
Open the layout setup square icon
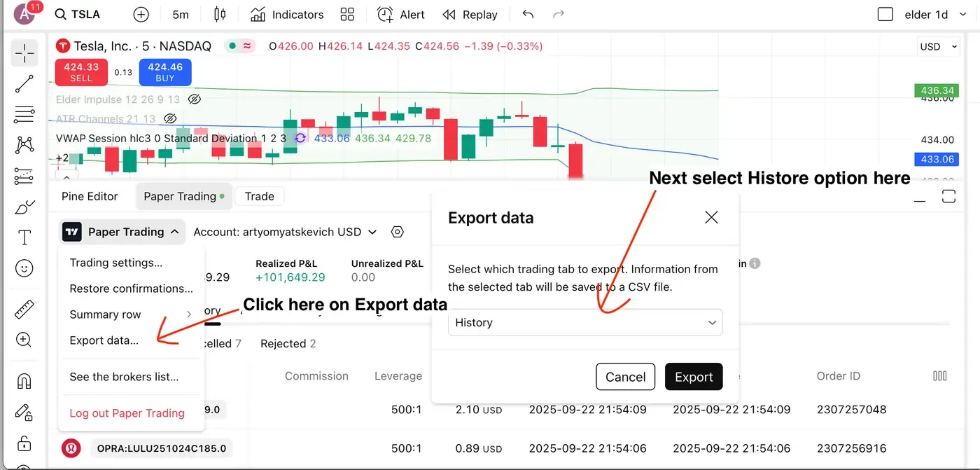tap(885, 14)
